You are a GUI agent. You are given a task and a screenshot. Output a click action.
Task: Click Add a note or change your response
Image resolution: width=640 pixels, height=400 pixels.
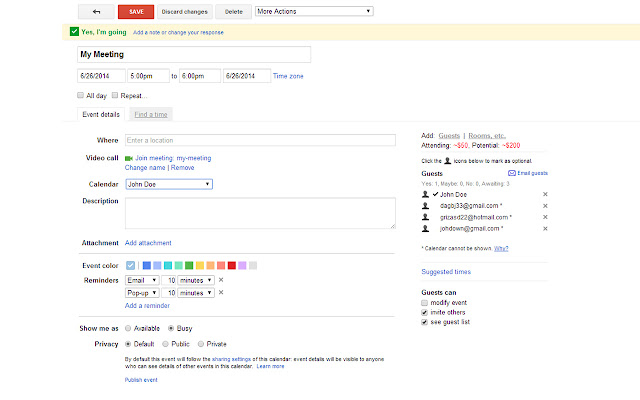(178, 32)
